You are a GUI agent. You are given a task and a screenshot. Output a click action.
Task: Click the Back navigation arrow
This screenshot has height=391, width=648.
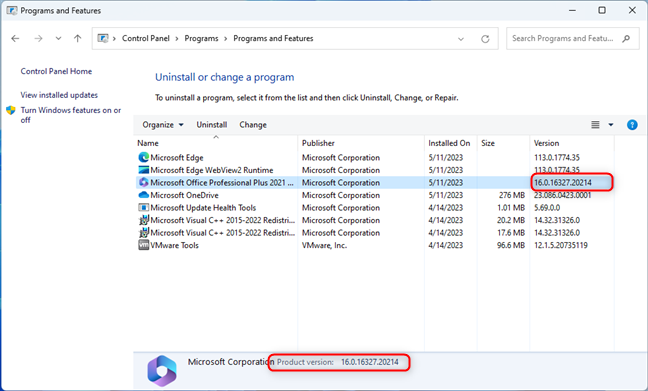[x=15, y=38]
